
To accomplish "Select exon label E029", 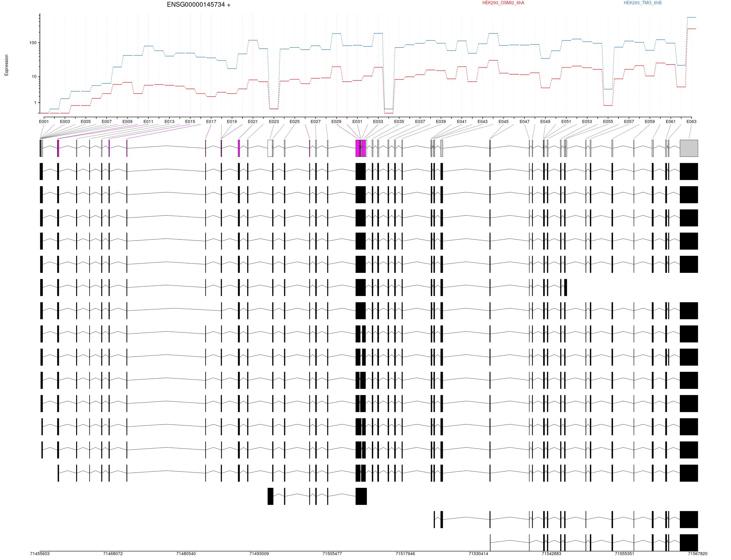I will 336,122.
